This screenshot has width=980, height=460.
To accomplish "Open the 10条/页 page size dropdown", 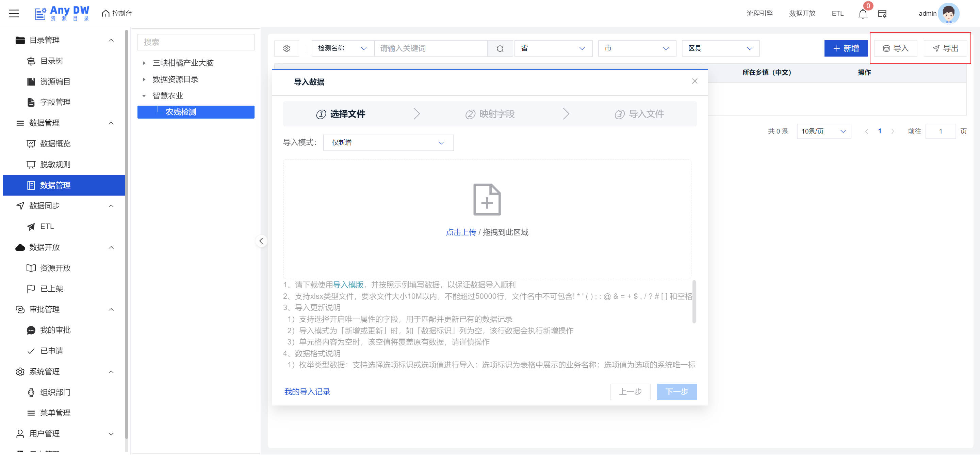I will pyautogui.click(x=823, y=131).
